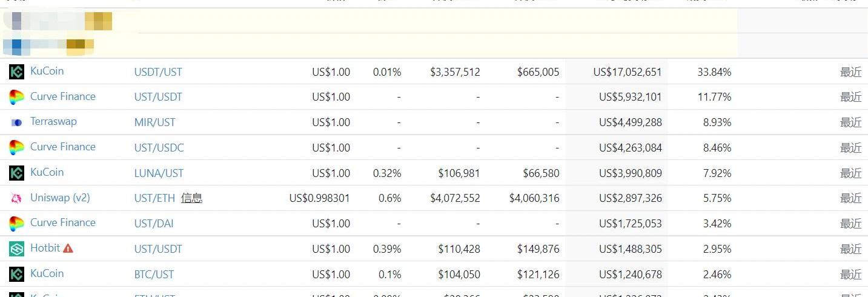Click KuCoin logo in BTC/UST row
Screen dimensions: 868x297
pos(16,274)
